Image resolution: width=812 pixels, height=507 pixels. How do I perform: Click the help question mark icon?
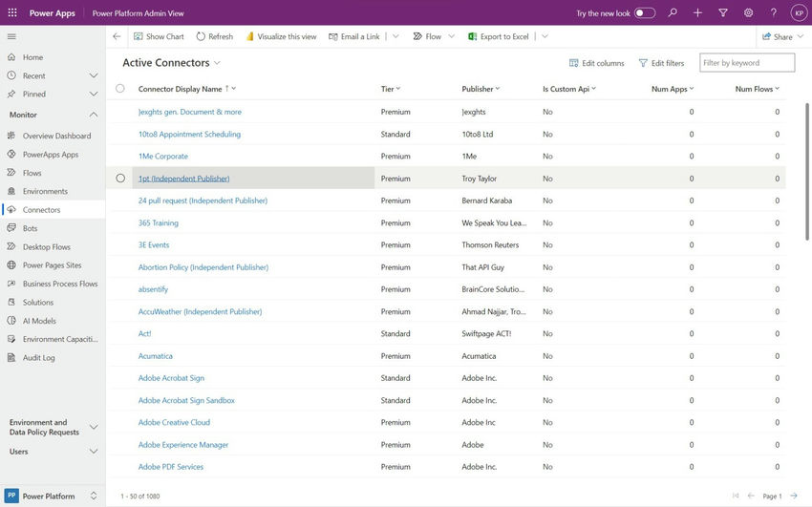coord(774,13)
